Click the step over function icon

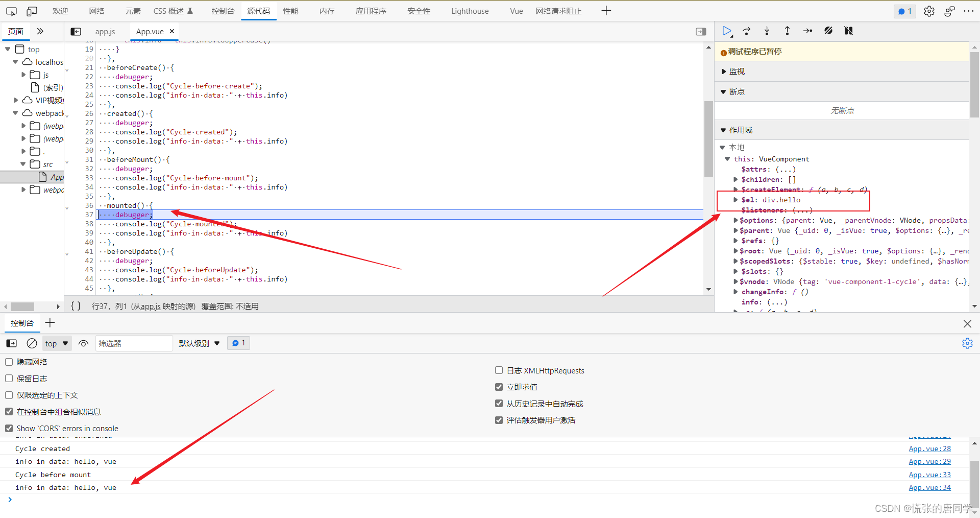pyautogui.click(x=747, y=31)
